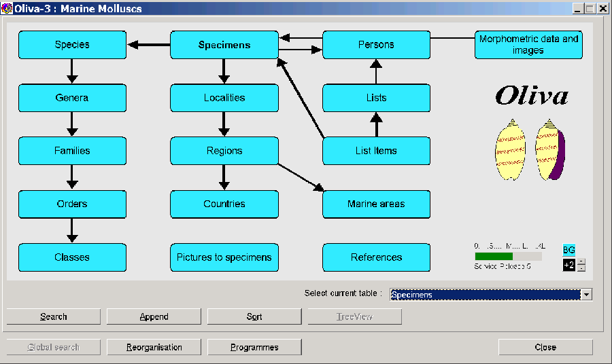Click the Oliva app icon in title bar

click(6, 8)
